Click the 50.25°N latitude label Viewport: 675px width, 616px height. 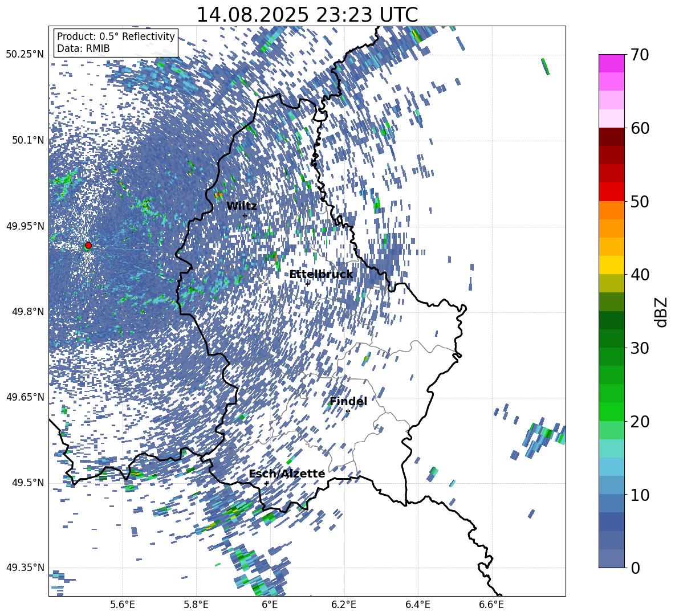[25, 55]
